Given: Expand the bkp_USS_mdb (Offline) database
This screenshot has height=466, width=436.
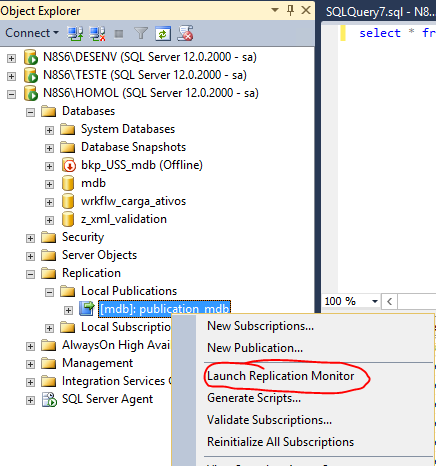Looking at the screenshot, I should pos(49,166).
